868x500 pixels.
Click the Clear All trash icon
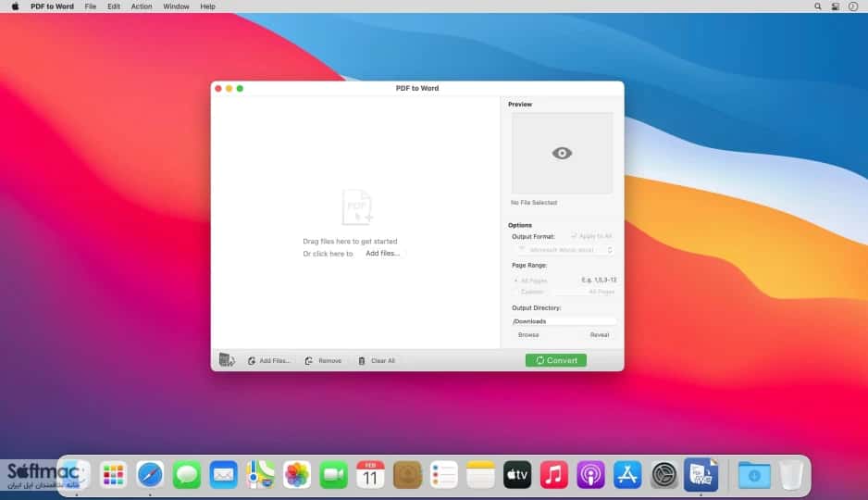coord(362,360)
